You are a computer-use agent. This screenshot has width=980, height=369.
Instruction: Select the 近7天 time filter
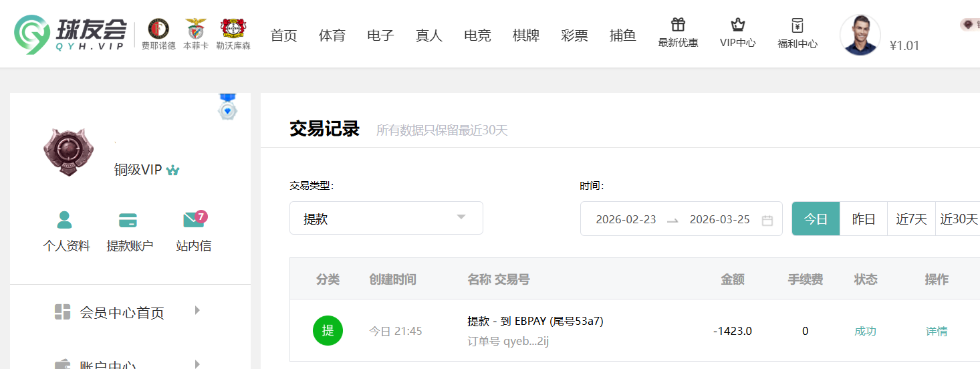coord(911,219)
